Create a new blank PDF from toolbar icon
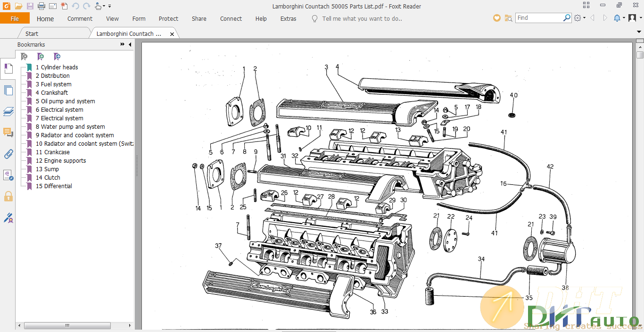 click(64, 6)
